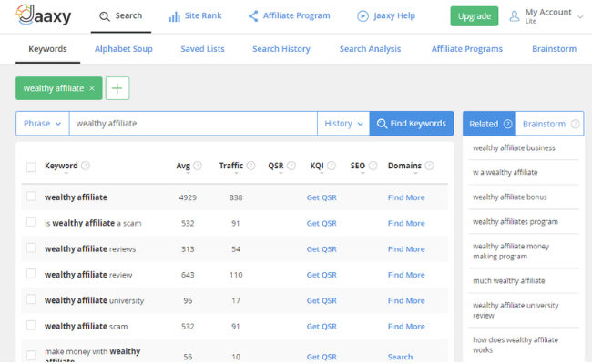Open the Search History tab

click(281, 49)
